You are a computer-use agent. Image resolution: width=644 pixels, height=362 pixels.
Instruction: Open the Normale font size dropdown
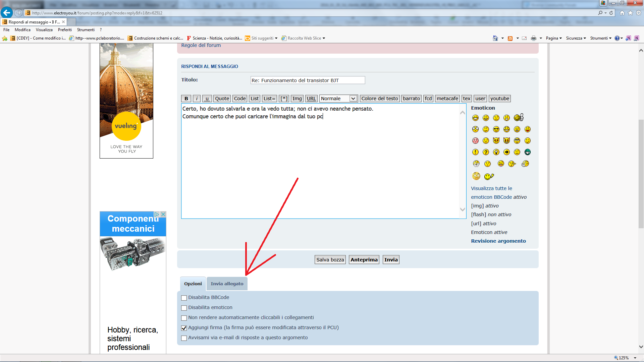tap(338, 99)
